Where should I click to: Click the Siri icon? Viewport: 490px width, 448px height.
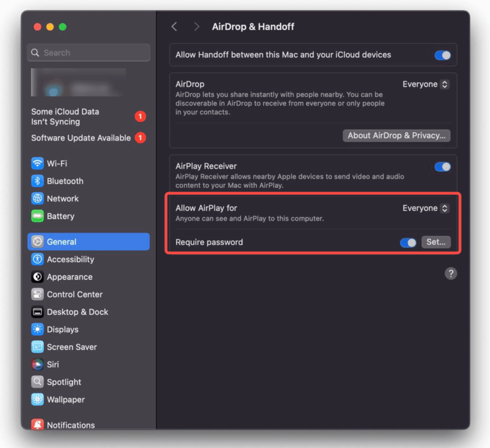pyautogui.click(x=37, y=364)
